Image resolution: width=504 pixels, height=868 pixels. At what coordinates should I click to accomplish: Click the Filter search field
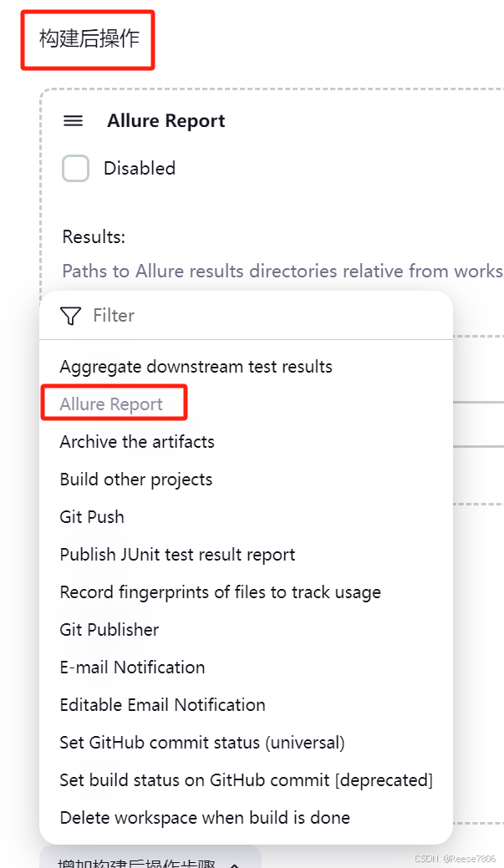[x=246, y=316]
